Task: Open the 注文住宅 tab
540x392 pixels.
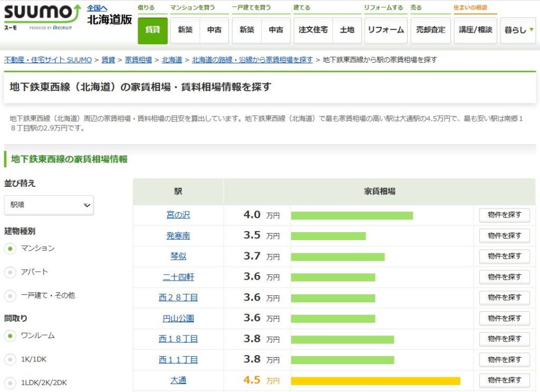Action: point(313,30)
